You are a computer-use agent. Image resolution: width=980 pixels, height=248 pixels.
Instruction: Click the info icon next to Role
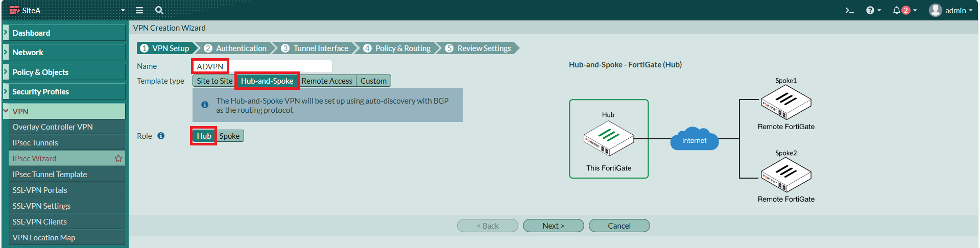tap(161, 136)
